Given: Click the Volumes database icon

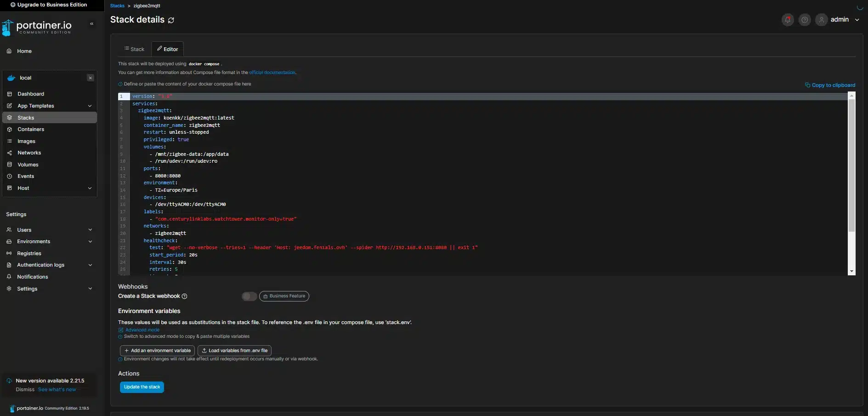Looking at the screenshot, I should point(9,165).
